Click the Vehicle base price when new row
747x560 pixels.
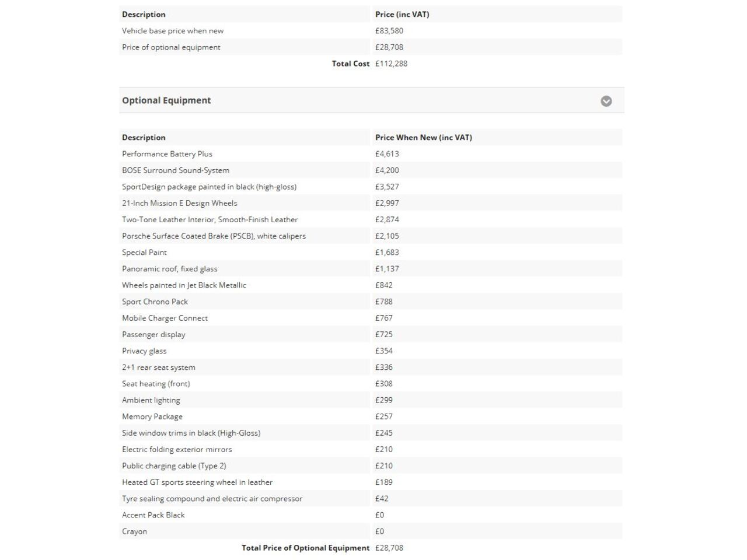click(x=173, y=31)
